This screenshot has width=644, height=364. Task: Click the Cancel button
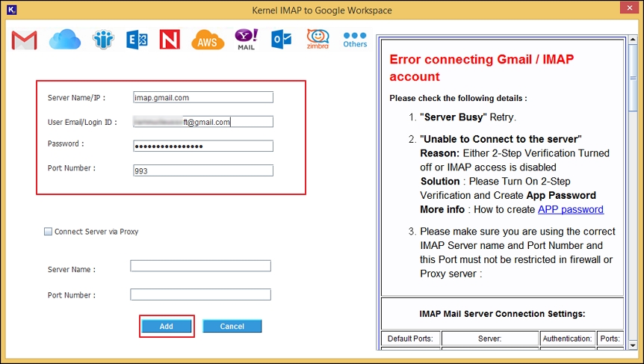click(232, 326)
